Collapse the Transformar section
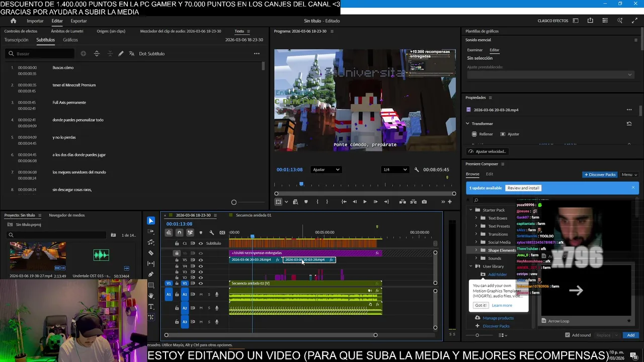 tap(467, 124)
